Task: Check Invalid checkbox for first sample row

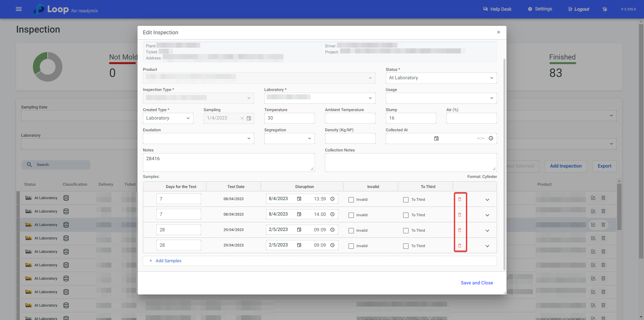Action: (351, 200)
